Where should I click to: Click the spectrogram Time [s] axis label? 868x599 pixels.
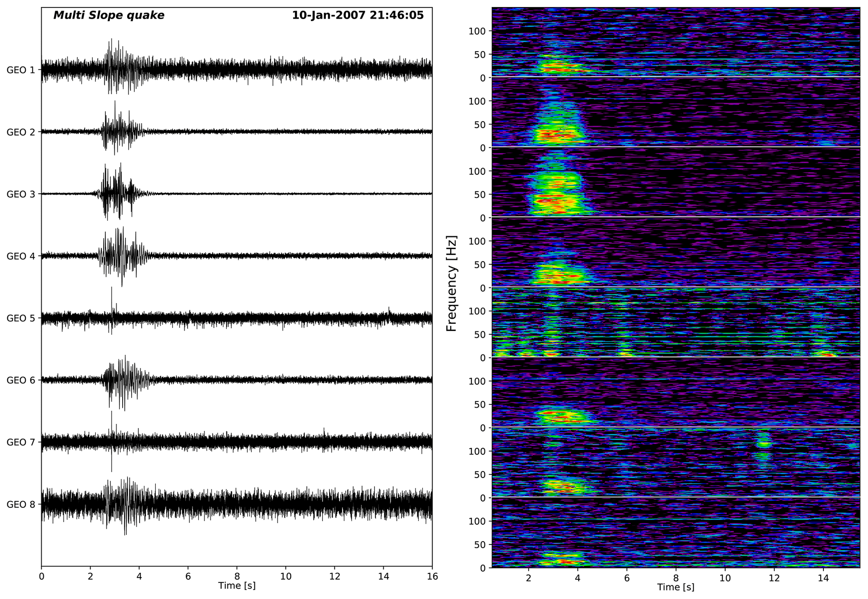tap(675, 587)
